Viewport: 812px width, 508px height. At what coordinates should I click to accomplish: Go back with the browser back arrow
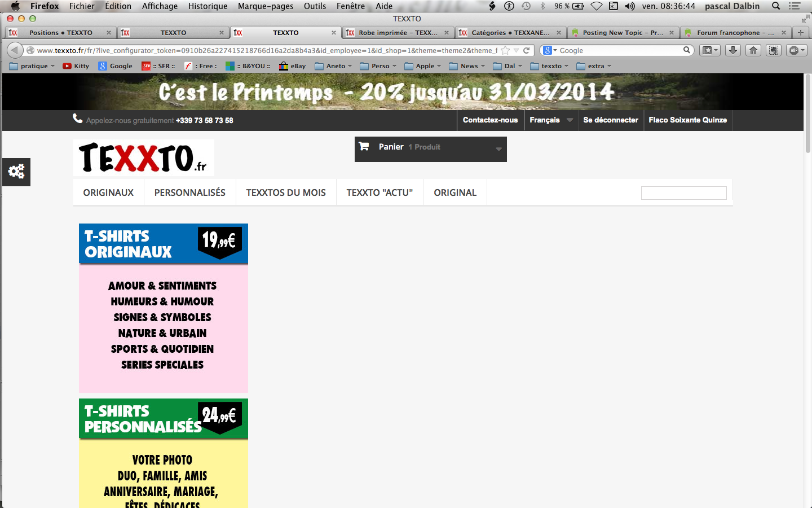tap(15, 50)
